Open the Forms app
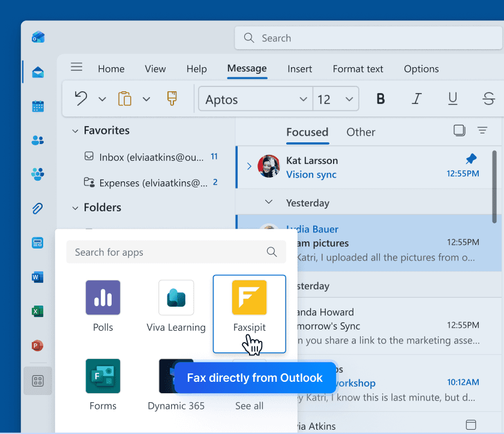 (103, 385)
